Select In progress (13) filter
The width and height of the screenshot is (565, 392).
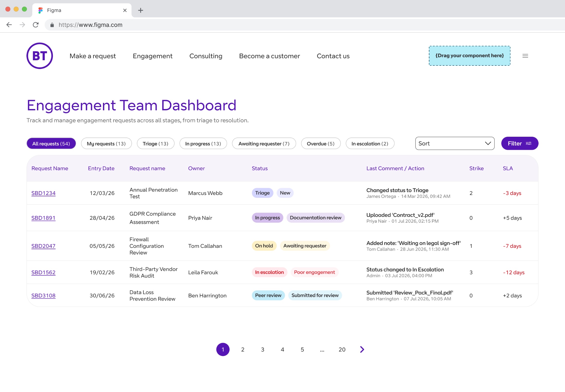[203, 143]
